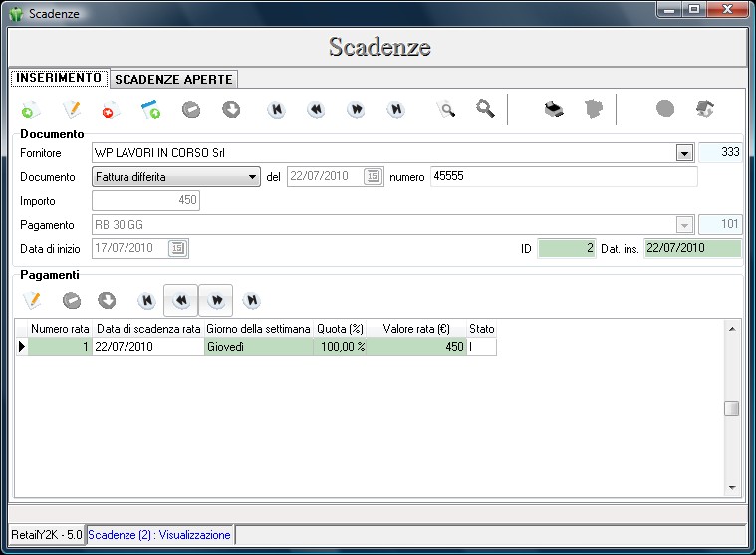Click the calendar icon with green plus

151,109
